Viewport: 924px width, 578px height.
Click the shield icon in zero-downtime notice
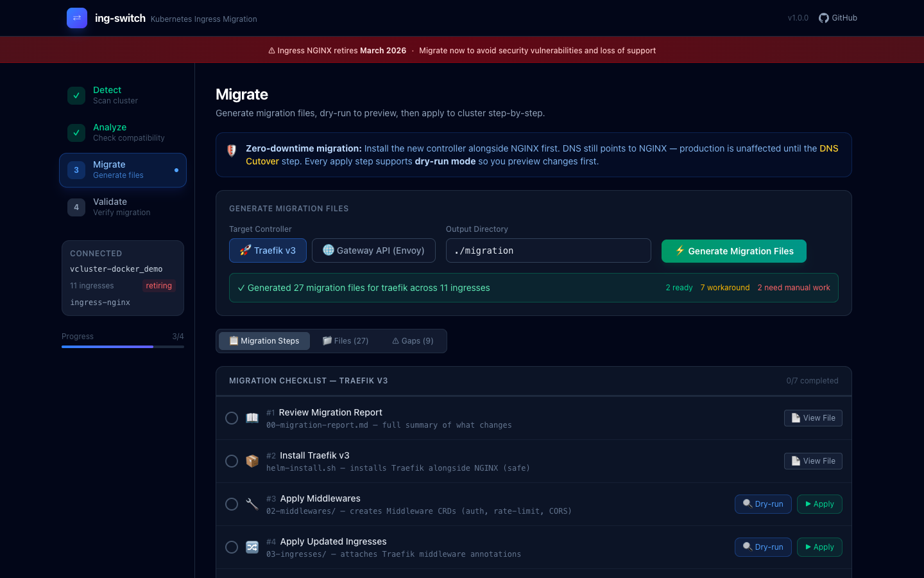(x=232, y=150)
